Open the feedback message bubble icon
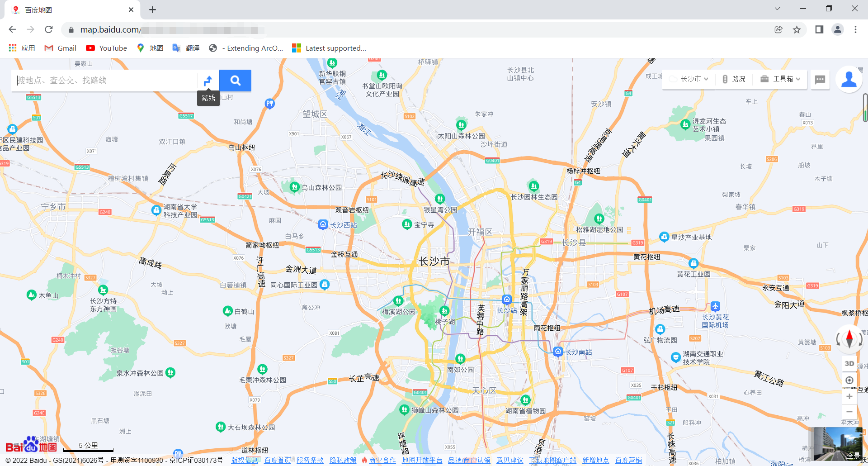868x466 pixels. [x=820, y=80]
